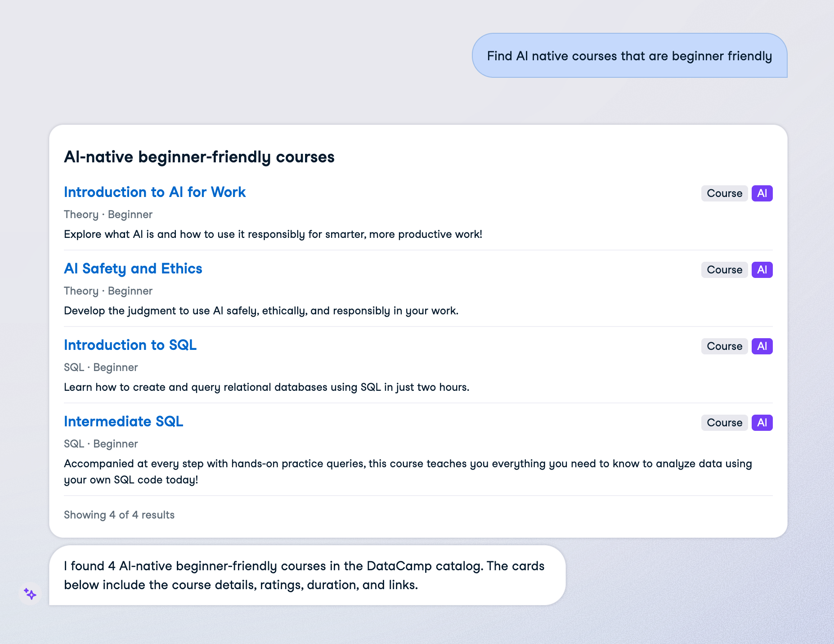Click the assistant reply about DataCamp catalog
The height and width of the screenshot is (644, 834).
[x=307, y=575]
